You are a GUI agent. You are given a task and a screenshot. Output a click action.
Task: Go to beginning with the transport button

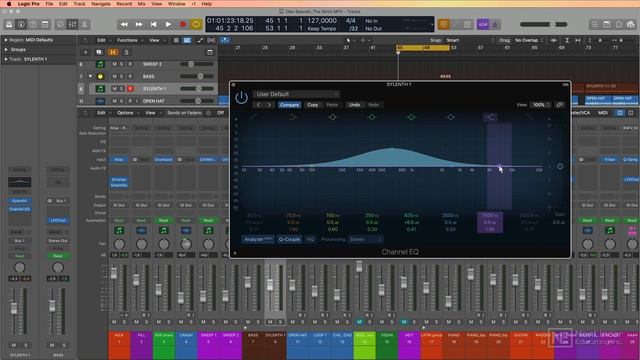[x=153, y=24]
